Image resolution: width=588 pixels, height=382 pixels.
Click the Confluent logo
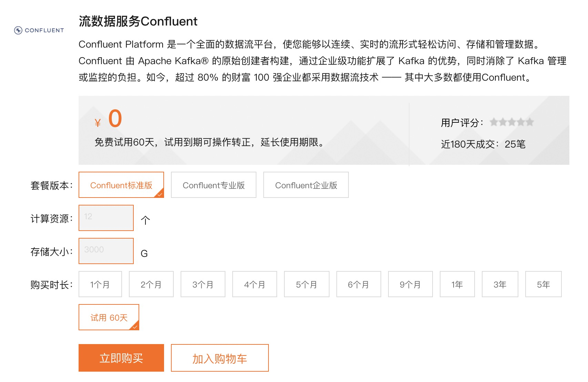coord(39,30)
